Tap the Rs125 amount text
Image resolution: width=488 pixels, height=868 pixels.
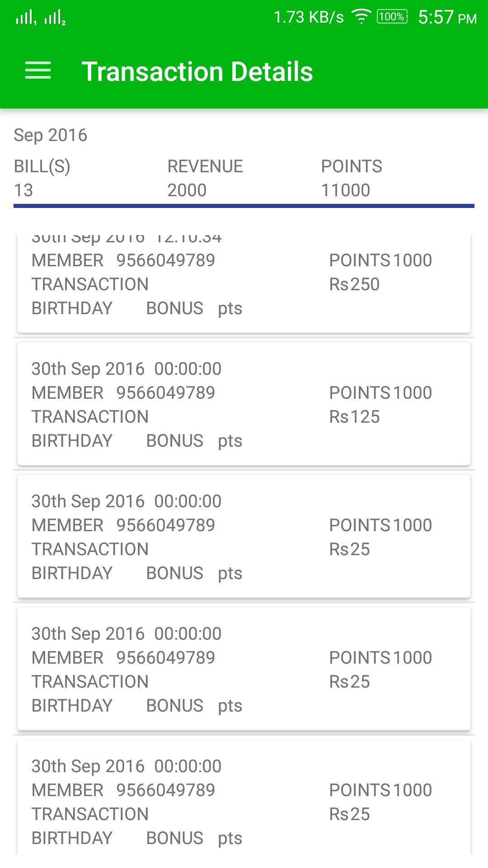click(354, 417)
